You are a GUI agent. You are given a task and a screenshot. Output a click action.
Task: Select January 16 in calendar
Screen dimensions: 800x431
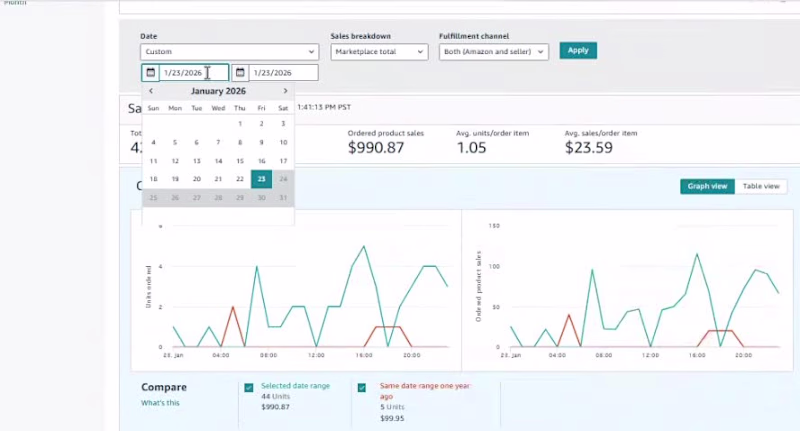(261, 161)
